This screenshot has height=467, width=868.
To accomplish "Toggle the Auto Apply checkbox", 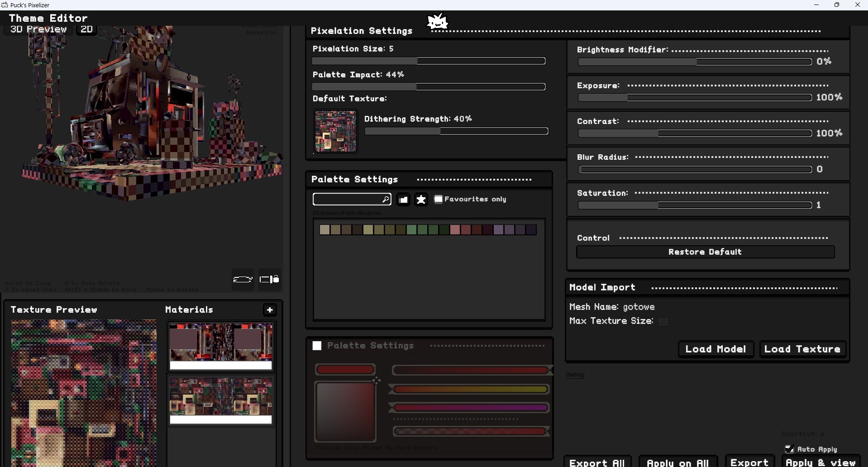I will click(x=789, y=449).
